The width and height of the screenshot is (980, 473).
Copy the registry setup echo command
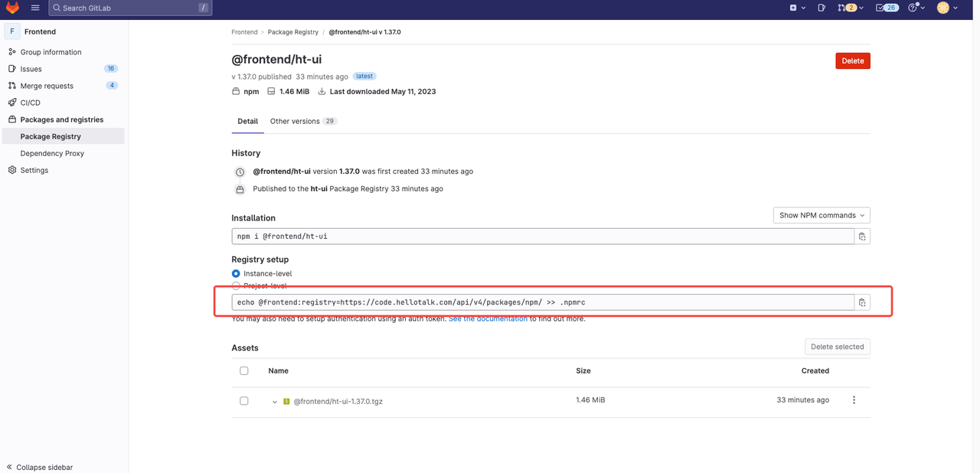(862, 302)
